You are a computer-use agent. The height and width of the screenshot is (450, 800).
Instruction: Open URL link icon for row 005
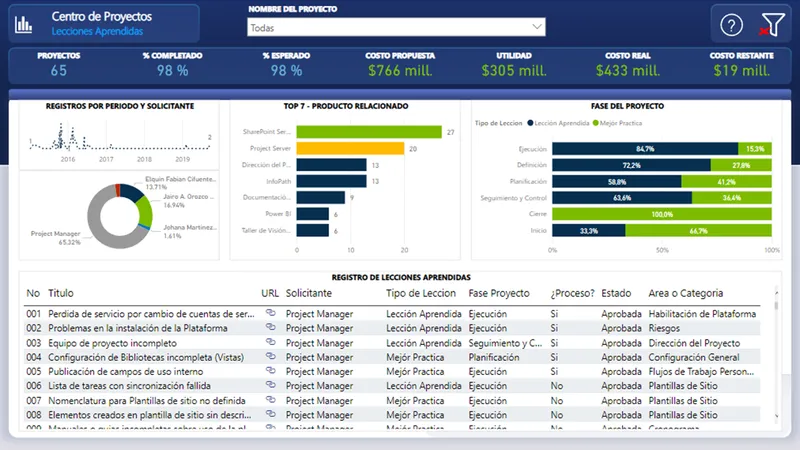point(270,370)
